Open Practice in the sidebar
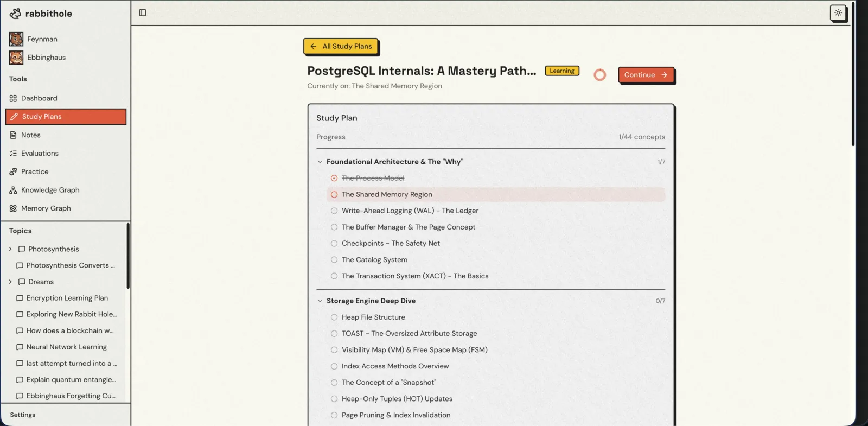 click(x=66, y=171)
